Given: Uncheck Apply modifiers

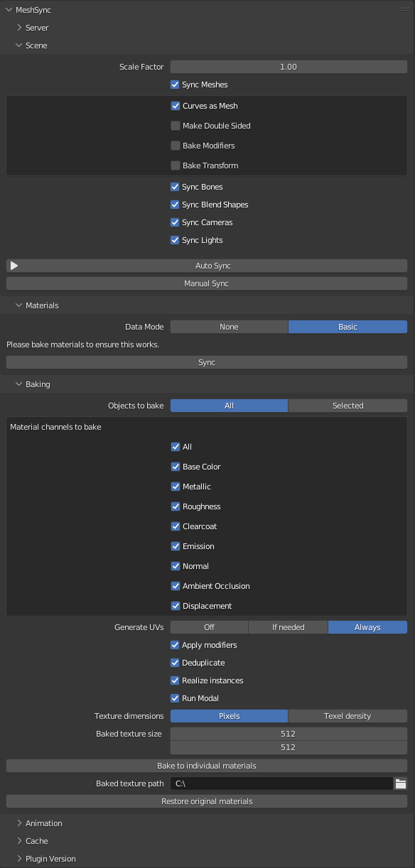Looking at the screenshot, I should 175,645.
